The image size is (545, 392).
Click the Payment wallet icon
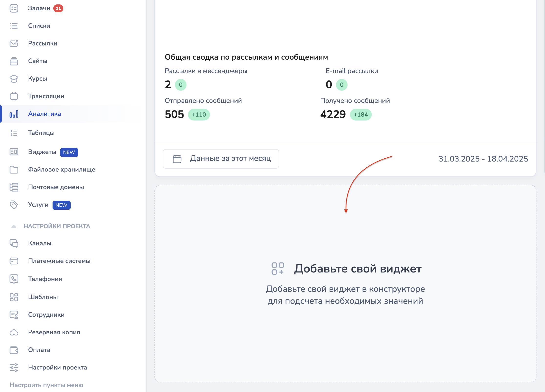click(14, 350)
